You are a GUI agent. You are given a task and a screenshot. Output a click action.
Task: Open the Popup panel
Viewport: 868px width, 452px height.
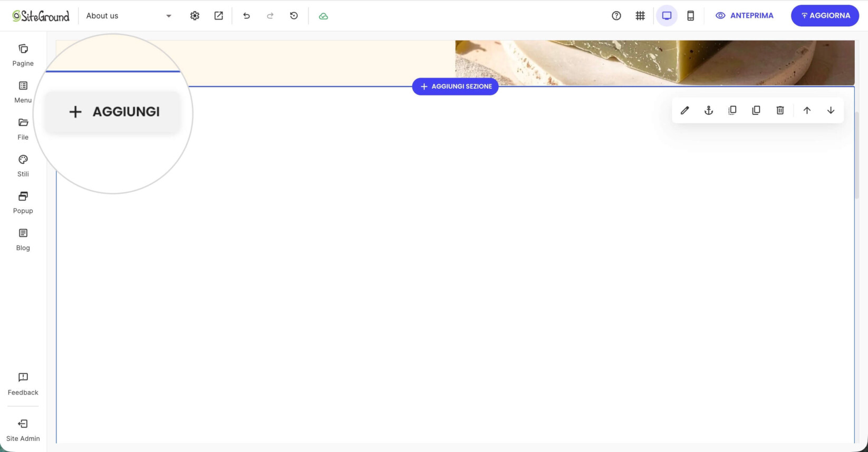click(x=23, y=203)
